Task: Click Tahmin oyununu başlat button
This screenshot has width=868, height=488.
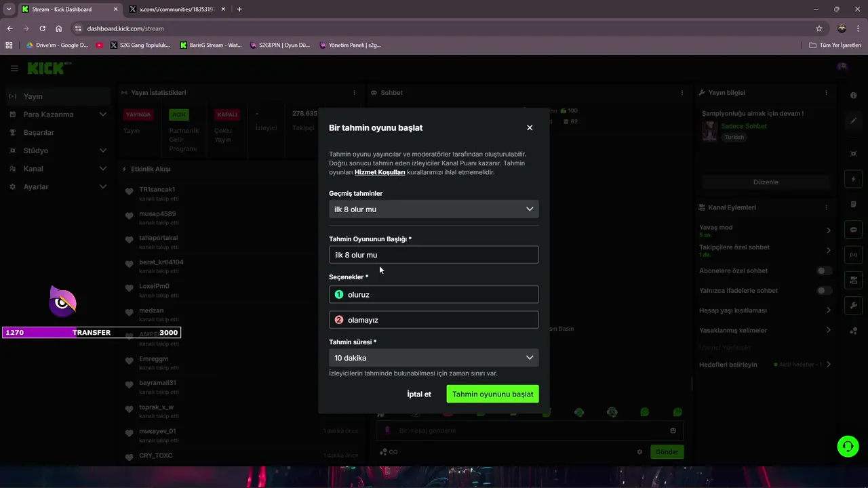Action: 493,394
